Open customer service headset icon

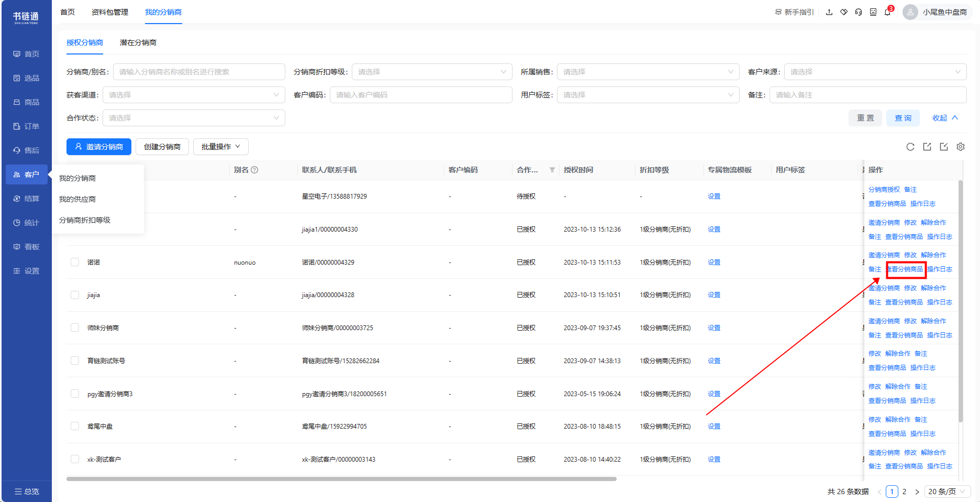859,12
